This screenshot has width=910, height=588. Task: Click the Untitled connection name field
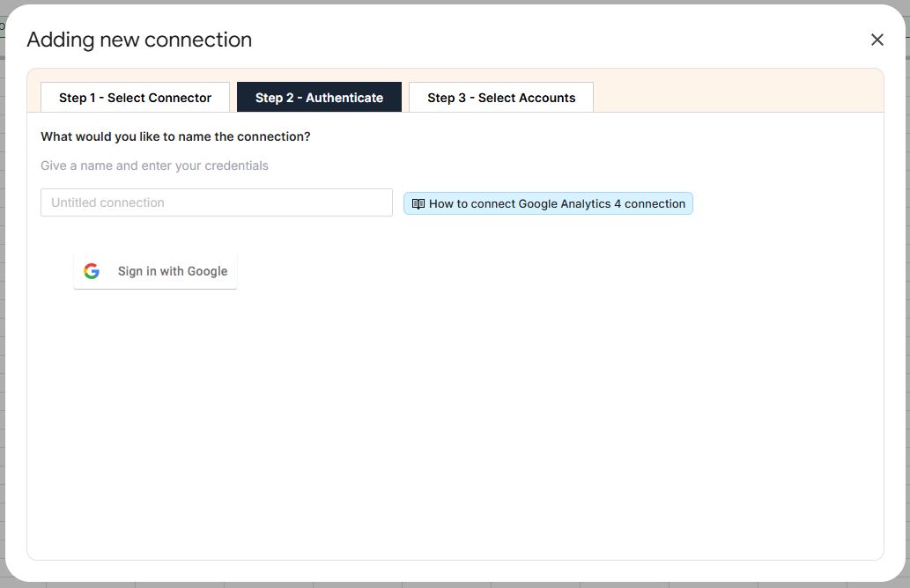click(217, 202)
